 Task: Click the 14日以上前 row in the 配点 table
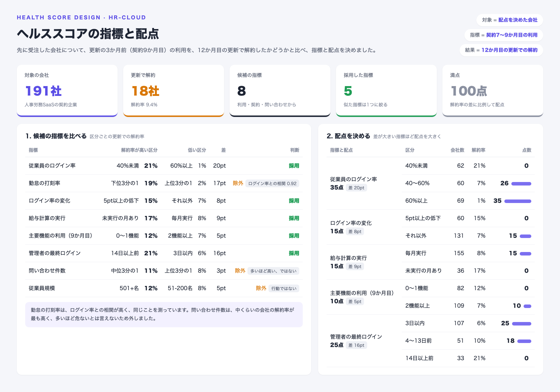click(468, 358)
